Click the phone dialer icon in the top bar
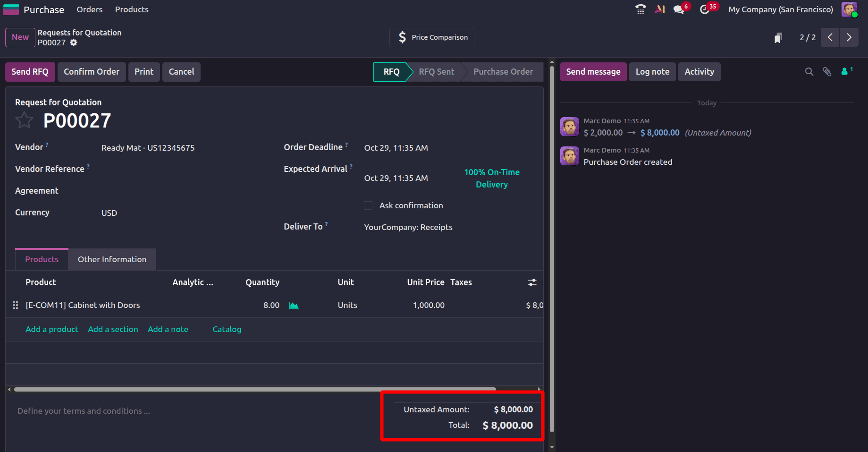Viewport: 868px width, 452px height. [x=640, y=9]
